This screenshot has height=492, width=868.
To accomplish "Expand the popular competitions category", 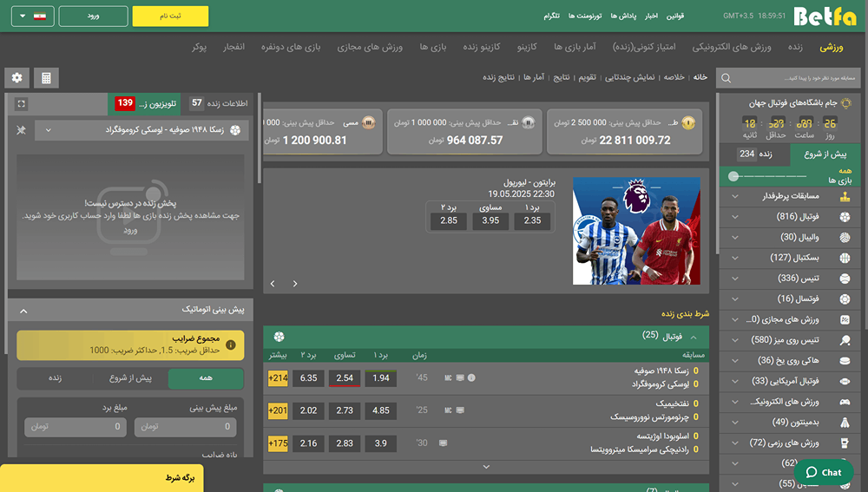I will tap(735, 196).
